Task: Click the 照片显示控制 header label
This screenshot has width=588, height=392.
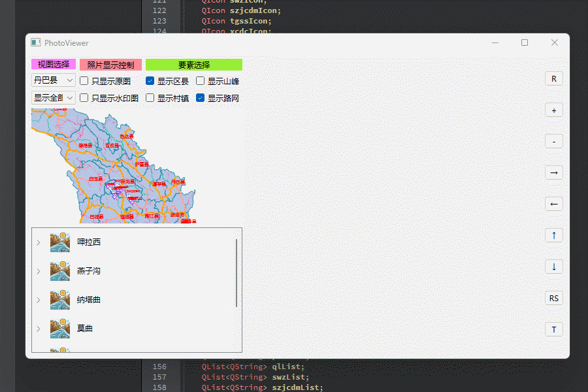Action: pyautogui.click(x=110, y=65)
